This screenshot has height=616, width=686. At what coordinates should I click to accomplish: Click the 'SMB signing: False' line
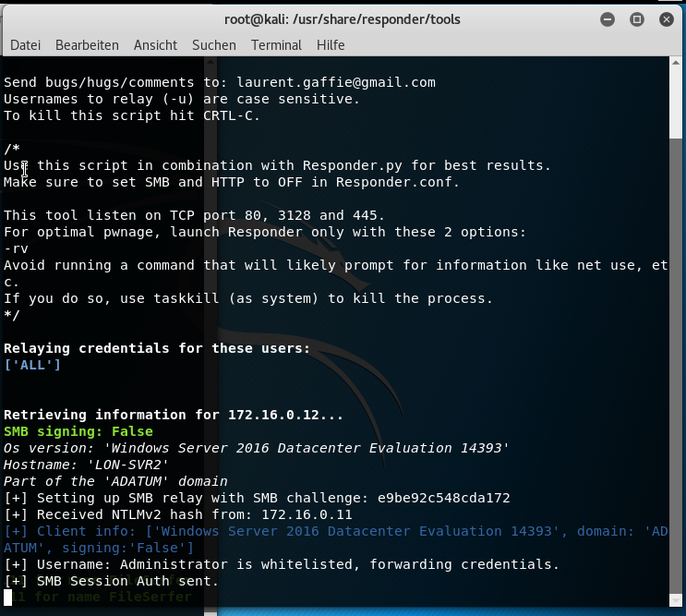point(78,431)
